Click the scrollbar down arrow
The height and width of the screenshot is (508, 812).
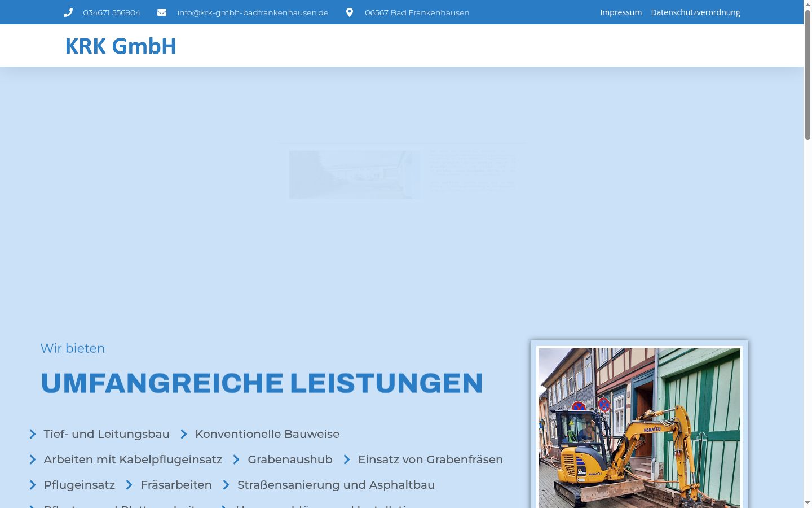(807, 502)
